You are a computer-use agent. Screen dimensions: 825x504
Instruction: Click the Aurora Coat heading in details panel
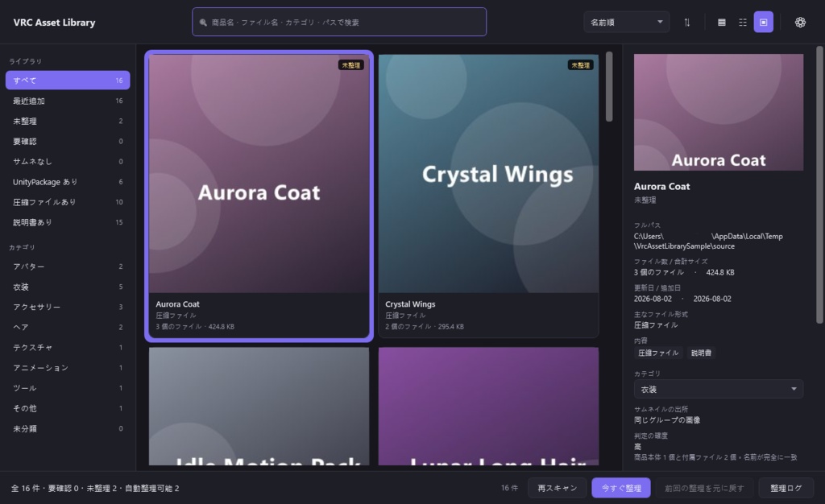(x=661, y=187)
